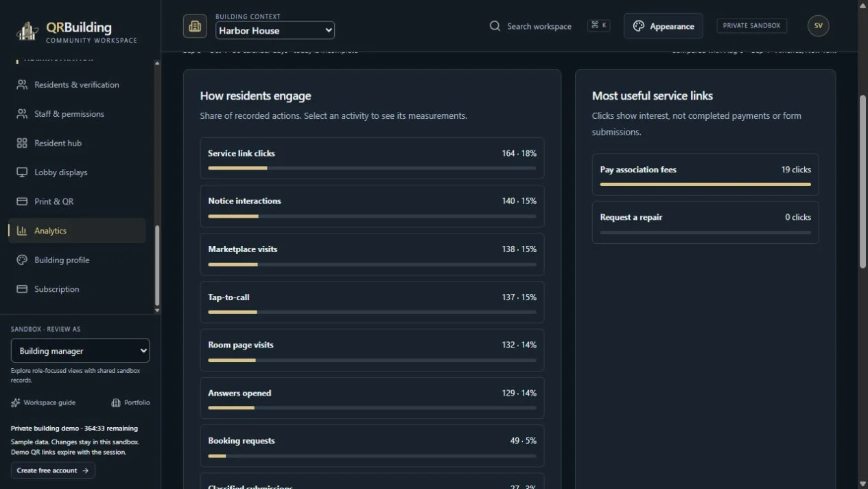The width and height of the screenshot is (868, 489).
Task: Open the Building manager role dropdown
Action: (x=80, y=350)
